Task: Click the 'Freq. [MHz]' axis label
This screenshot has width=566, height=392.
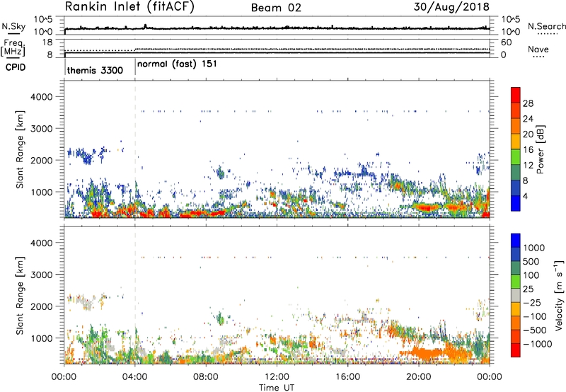Action: [x=13, y=48]
